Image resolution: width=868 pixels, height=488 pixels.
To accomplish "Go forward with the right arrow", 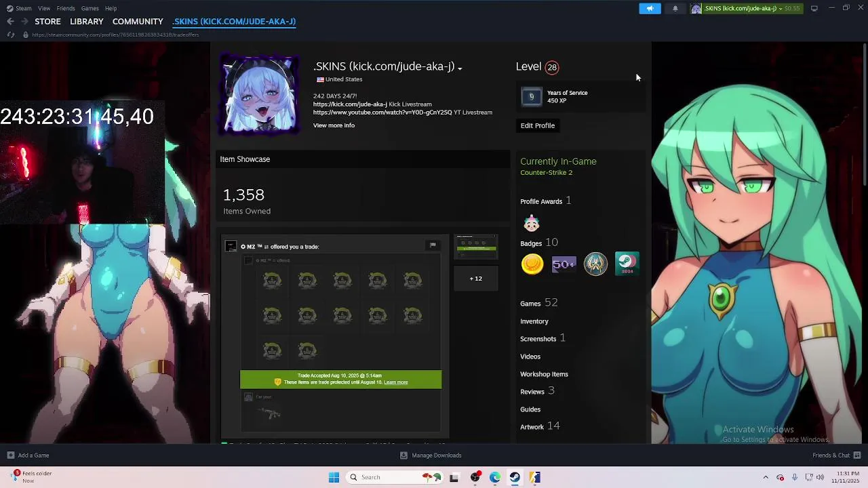I will coord(24,22).
